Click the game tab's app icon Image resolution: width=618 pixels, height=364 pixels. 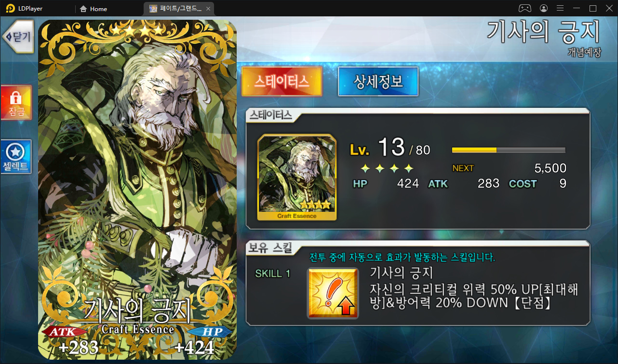point(153,9)
